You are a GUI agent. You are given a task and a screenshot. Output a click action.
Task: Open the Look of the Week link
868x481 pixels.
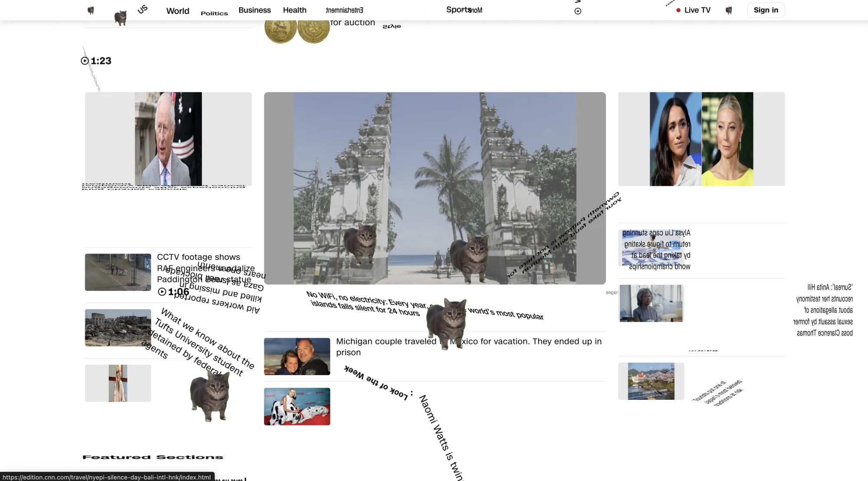[x=376, y=382]
